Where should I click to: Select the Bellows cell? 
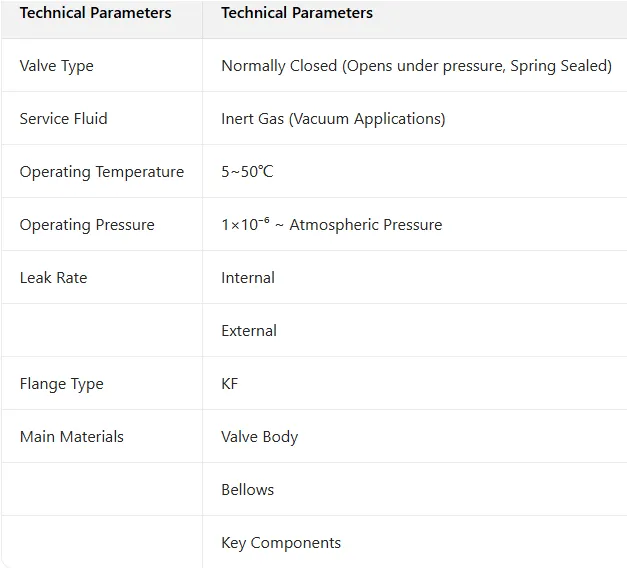(x=247, y=490)
